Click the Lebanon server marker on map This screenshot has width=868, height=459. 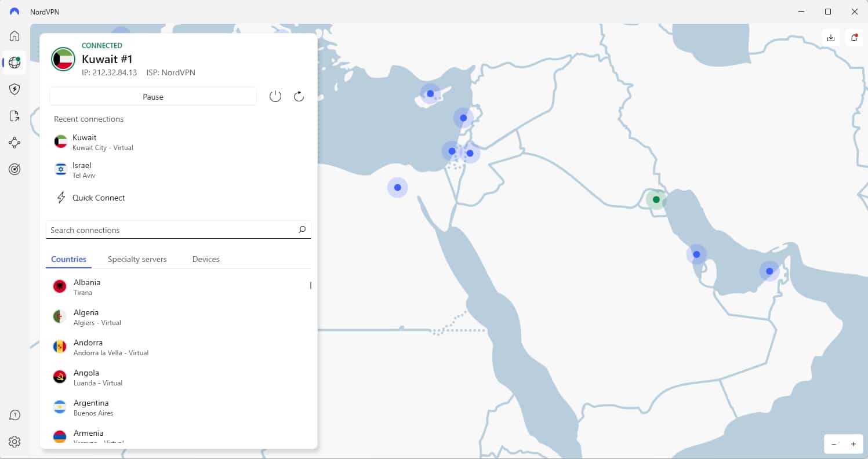[x=463, y=118]
